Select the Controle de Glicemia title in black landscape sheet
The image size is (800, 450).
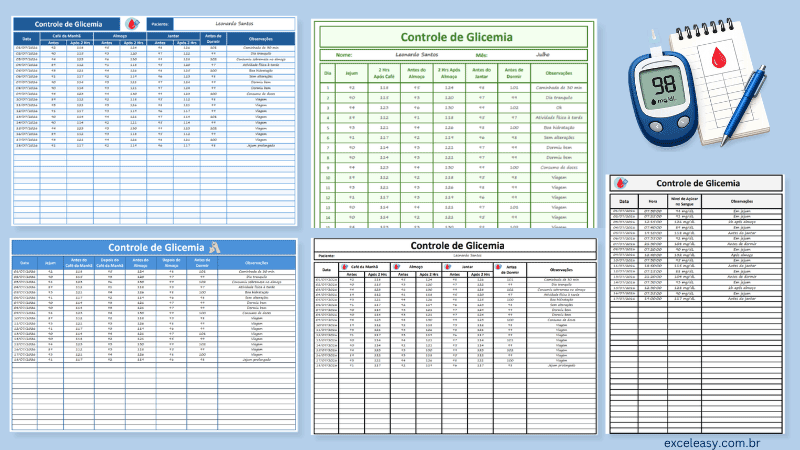click(x=457, y=245)
